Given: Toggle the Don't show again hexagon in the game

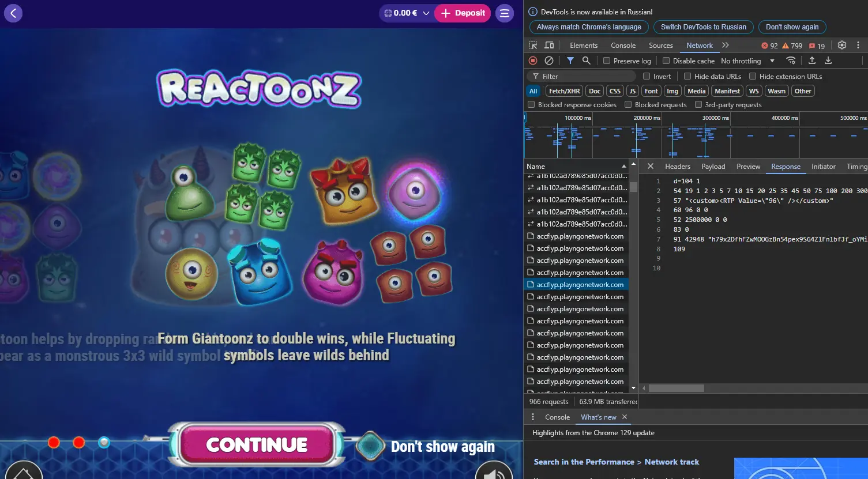Looking at the screenshot, I should pos(370,446).
